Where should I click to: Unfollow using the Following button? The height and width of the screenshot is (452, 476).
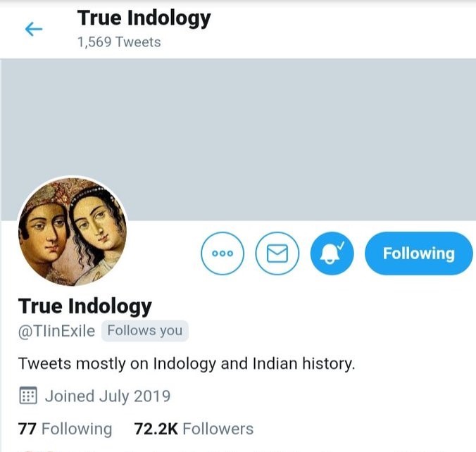(x=419, y=253)
